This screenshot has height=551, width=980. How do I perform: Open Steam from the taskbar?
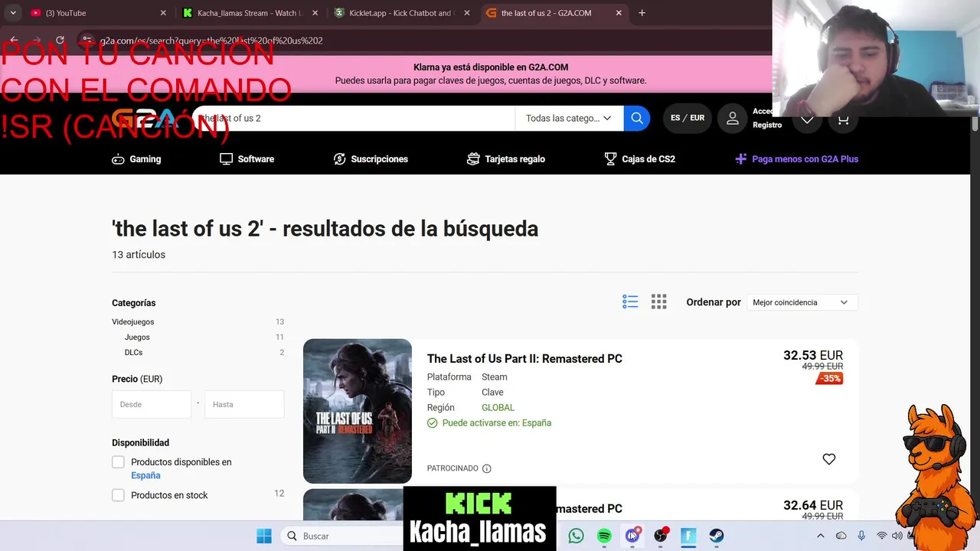pos(716,536)
